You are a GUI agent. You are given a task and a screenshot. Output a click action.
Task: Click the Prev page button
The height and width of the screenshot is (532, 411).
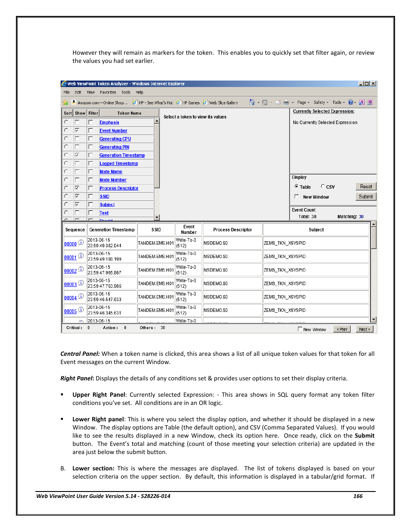(x=342, y=329)
